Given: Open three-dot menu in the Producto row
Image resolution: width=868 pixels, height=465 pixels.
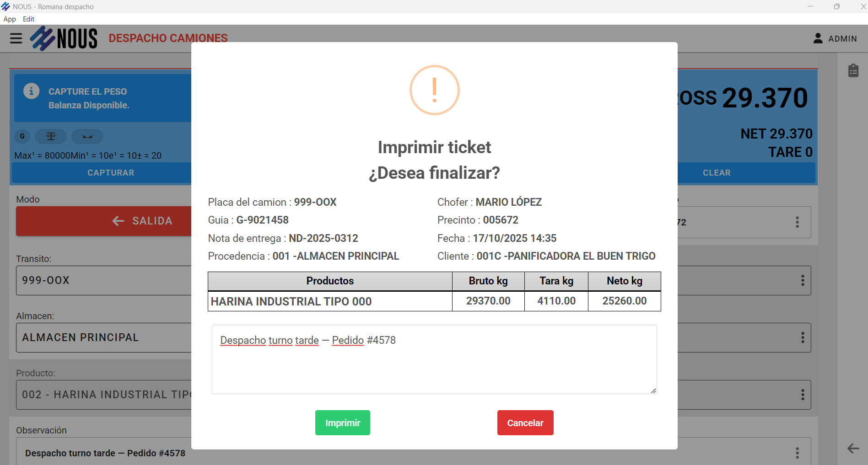Looking at the screenshot, I should [x=803, y=395].
